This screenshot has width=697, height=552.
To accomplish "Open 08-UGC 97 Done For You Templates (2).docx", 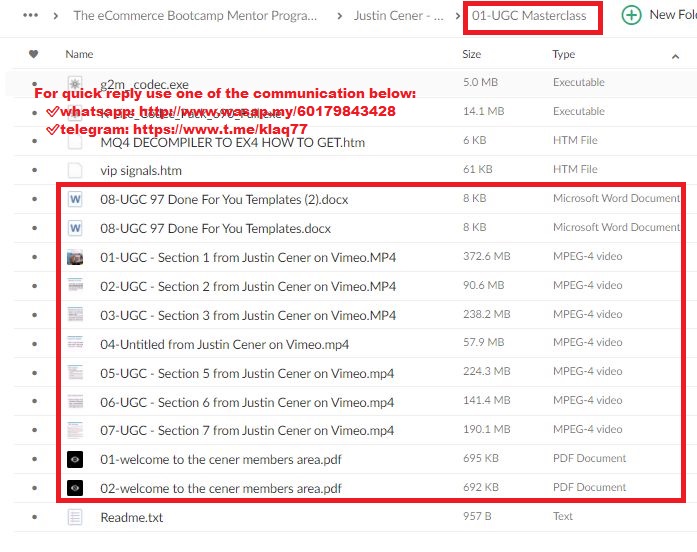I will pos(224,200).
